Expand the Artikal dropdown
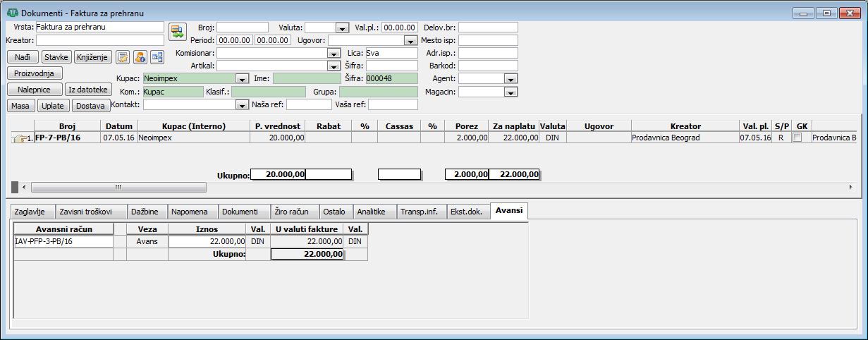 point(334,66)
